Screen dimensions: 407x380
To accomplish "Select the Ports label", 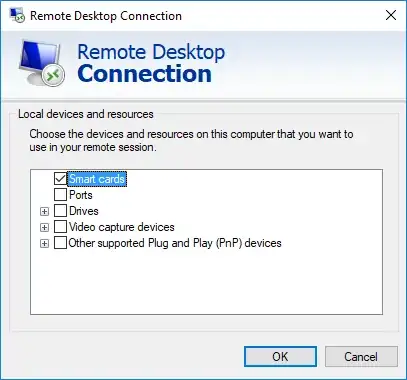I will [x=80, y=195].
